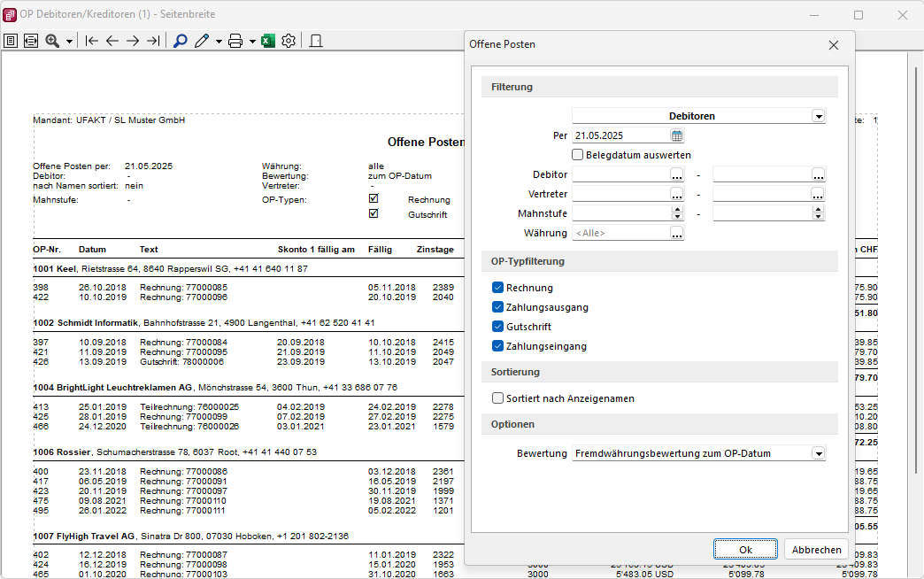
Task: Go to the first page arrow
Action: (91, 41)
